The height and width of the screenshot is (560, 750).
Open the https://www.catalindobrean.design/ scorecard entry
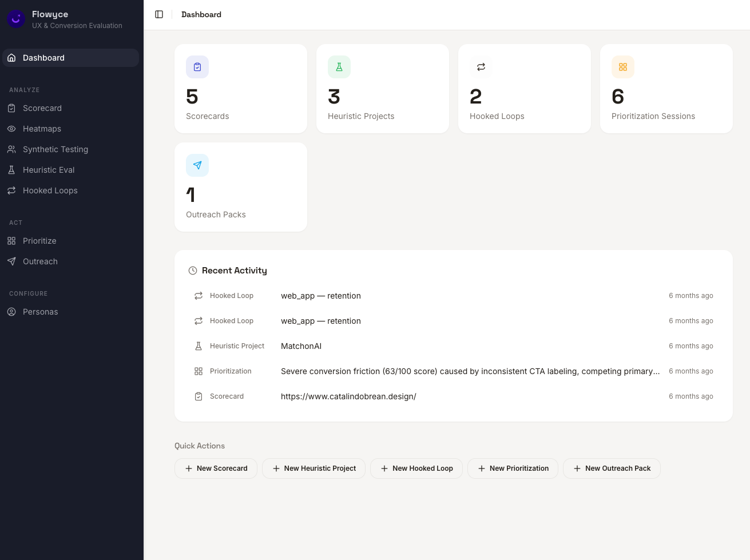[x=454, y=396]
